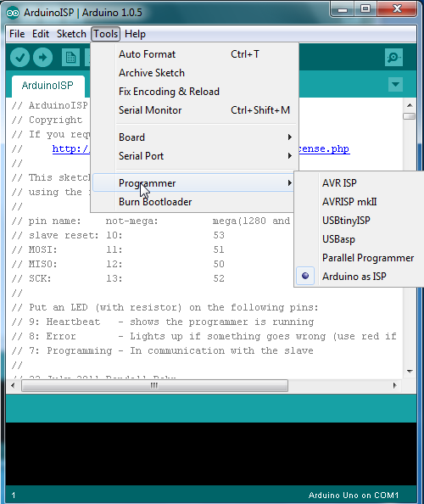Click the horizontal scrollbar thumb

tap(154, 385)
